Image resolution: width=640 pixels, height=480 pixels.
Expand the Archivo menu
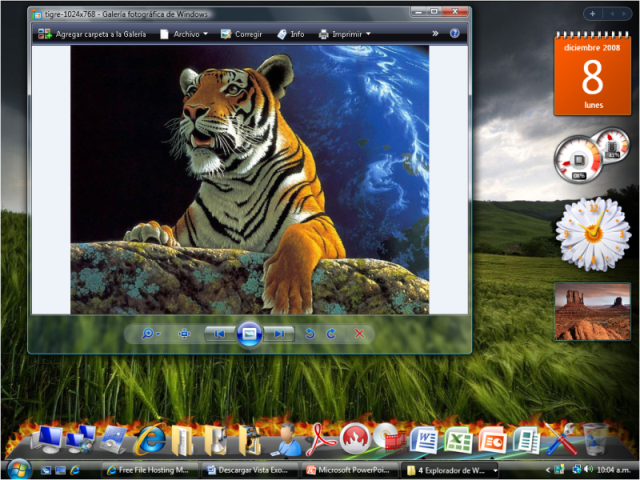click(184, 34)
